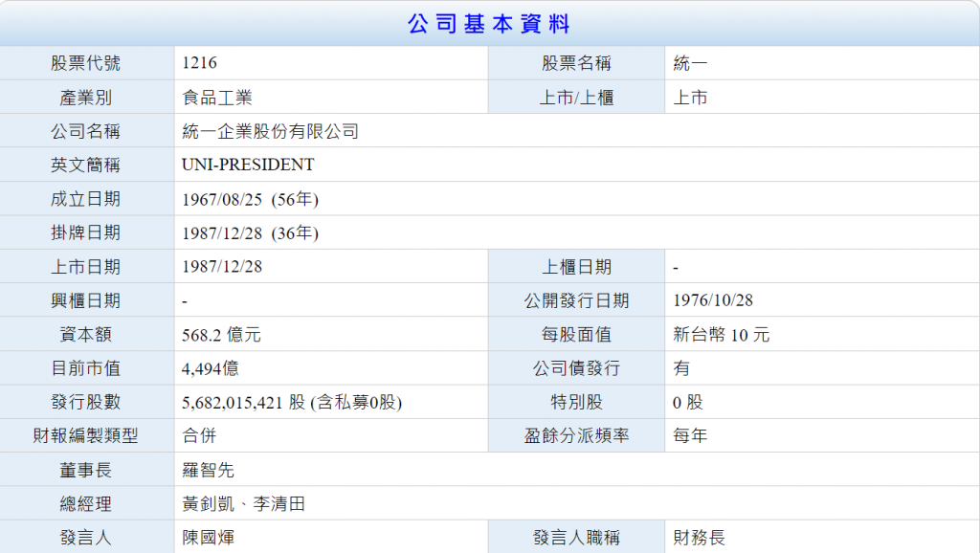Select English abbreviation UNI-PRESIDENT
980x553 pixels.
248,165
